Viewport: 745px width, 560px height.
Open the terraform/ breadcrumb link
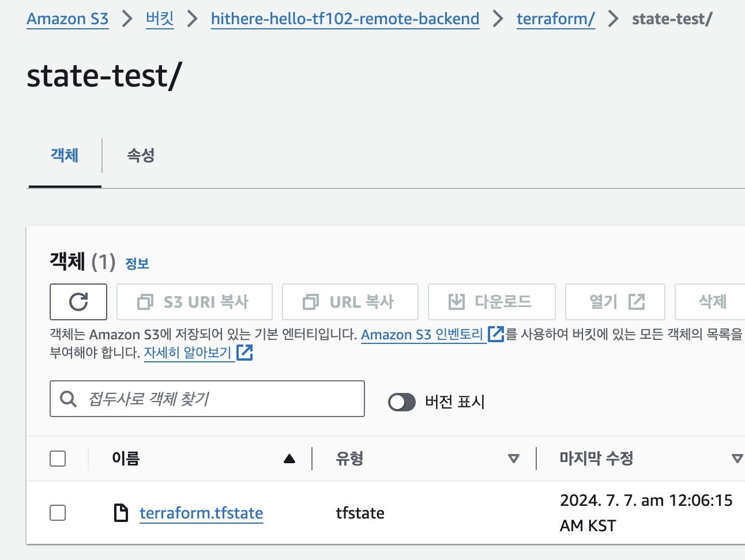[x=555, y=19]
